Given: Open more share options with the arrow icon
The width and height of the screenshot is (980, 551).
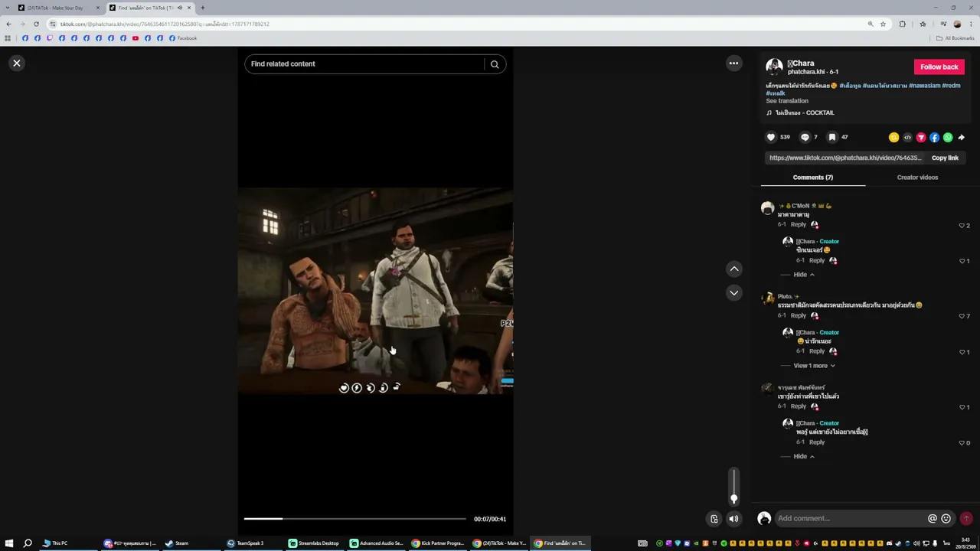Looking at the screenshot, I should [x=962, y=138].
